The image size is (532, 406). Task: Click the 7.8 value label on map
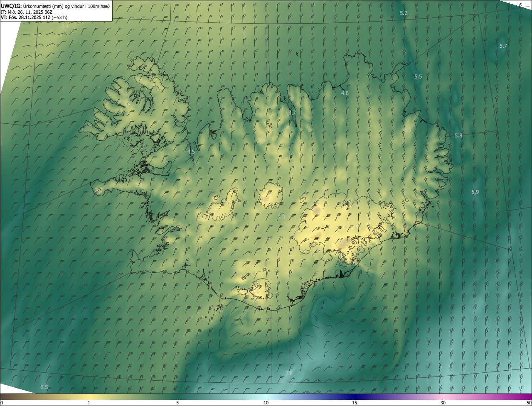(x=289, y=374)
